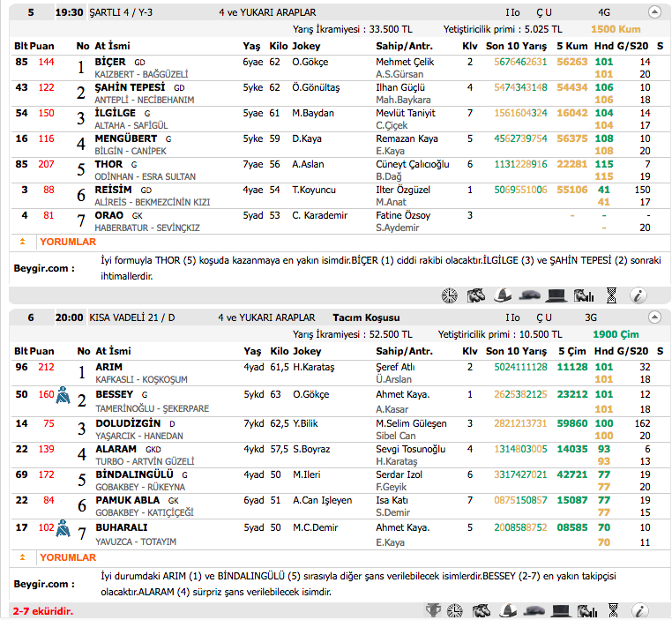Collapse race 6 panel with the round arrow button
This screenshot has width=672, height=620.
tap(653, 317)
